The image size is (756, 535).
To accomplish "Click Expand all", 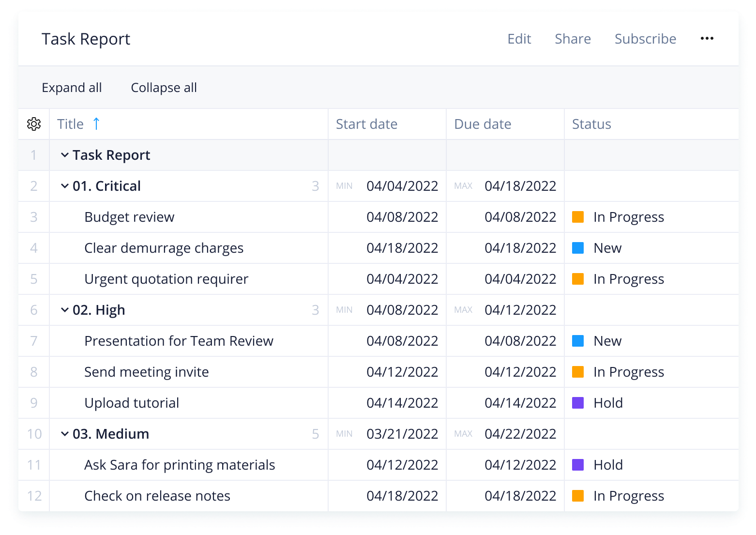I will (72, 88).
